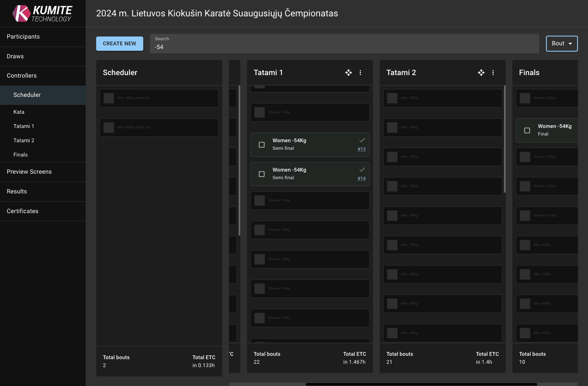Image resolution: width=588 pixels, height=386 pixels.
Task: Open the Bout dropdown
Action: (562, 43)
